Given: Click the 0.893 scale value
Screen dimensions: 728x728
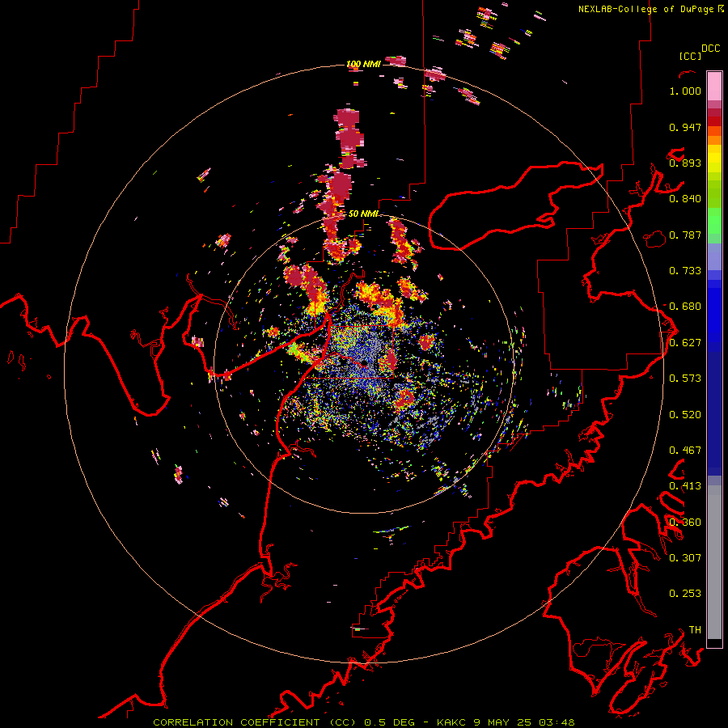Looking at the screenshot, I should pyautogui.click(x=685, y=163).
